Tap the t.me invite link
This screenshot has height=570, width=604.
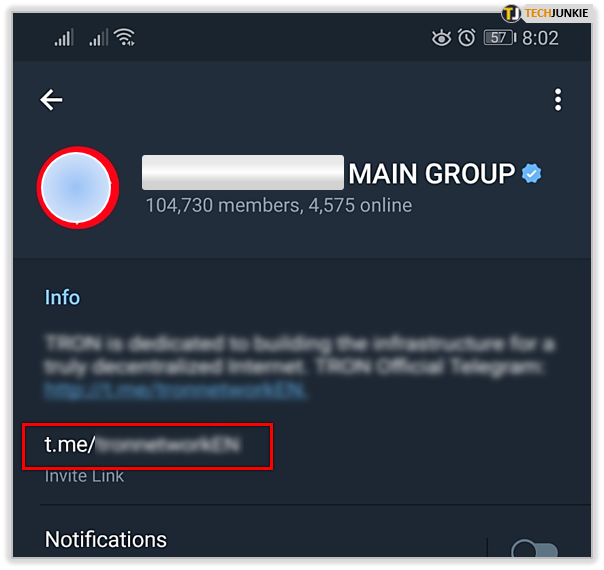(142, 445)
